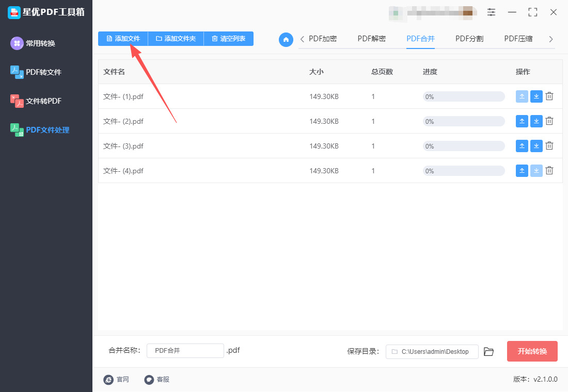The height and width of the screenshot is (392, 568).
Task: Click the 清空列表 button
Action: point(229,39)
